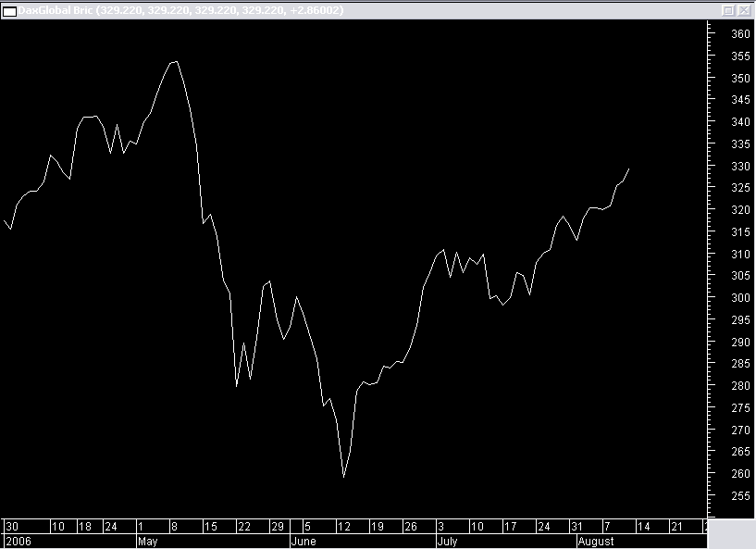Select the 300 price axis label
Viewport: 756px width, 549px height.
pyautogui.click(x=740, y=298)
